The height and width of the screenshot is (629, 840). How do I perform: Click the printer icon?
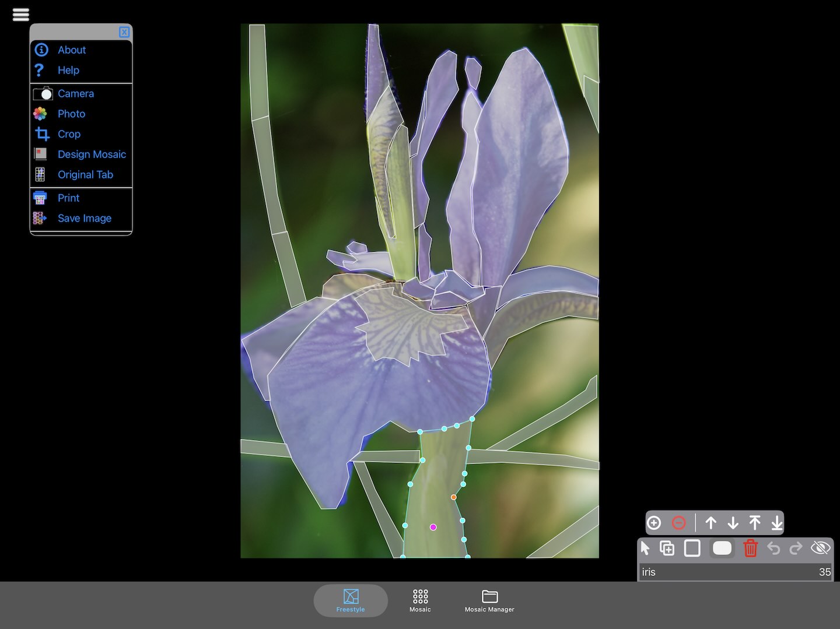pyautogui.click(x=40, y=198)
